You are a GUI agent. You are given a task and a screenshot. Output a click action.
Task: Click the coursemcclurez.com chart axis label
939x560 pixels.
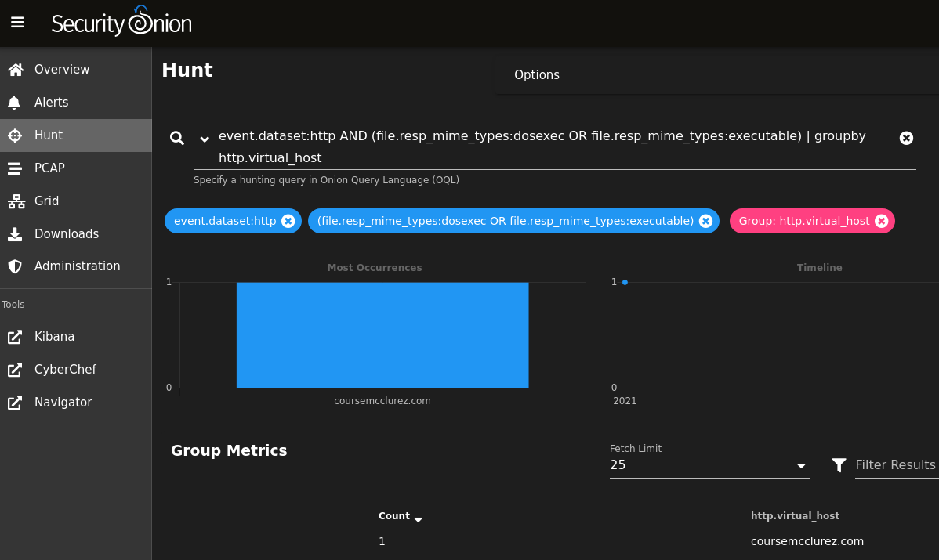(382, 401)
